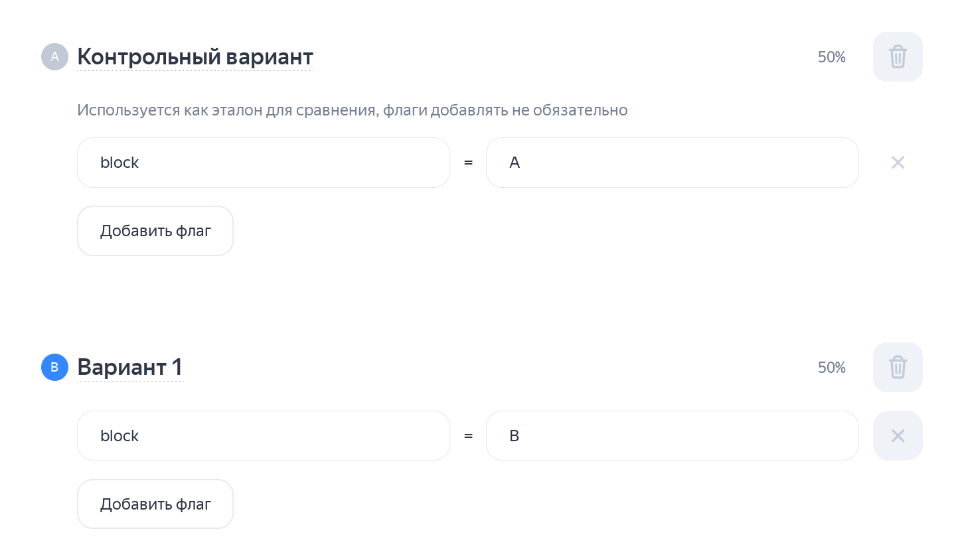Rename the Контрольный вариант title
This screenshot has width=964, height=560.
195,57
